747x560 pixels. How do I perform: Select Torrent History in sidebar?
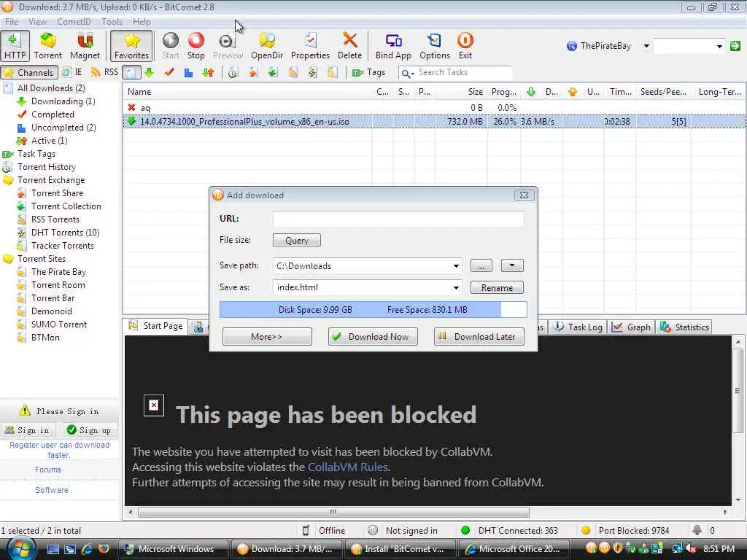pyautogui.click(x=46, y=167)
